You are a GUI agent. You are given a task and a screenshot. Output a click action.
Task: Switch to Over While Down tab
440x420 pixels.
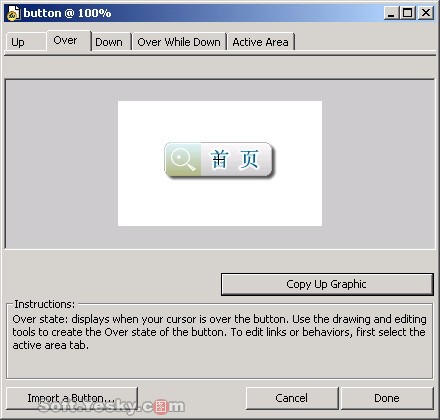pos(179,42)
